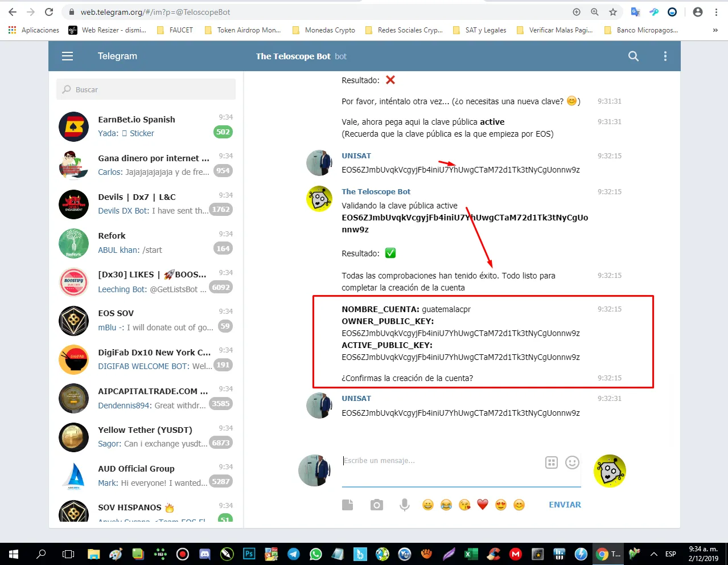Bookmark this page with the star icon

click(613, 12)
